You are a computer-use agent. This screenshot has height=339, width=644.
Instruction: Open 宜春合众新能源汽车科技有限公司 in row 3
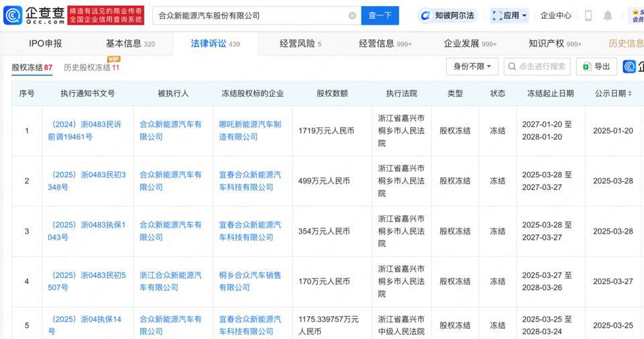pos(250,232)
